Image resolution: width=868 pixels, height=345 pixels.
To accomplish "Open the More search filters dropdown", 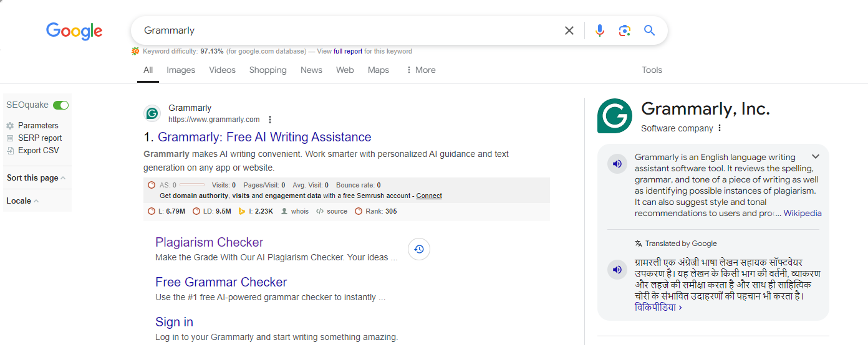I will (420, 70).
